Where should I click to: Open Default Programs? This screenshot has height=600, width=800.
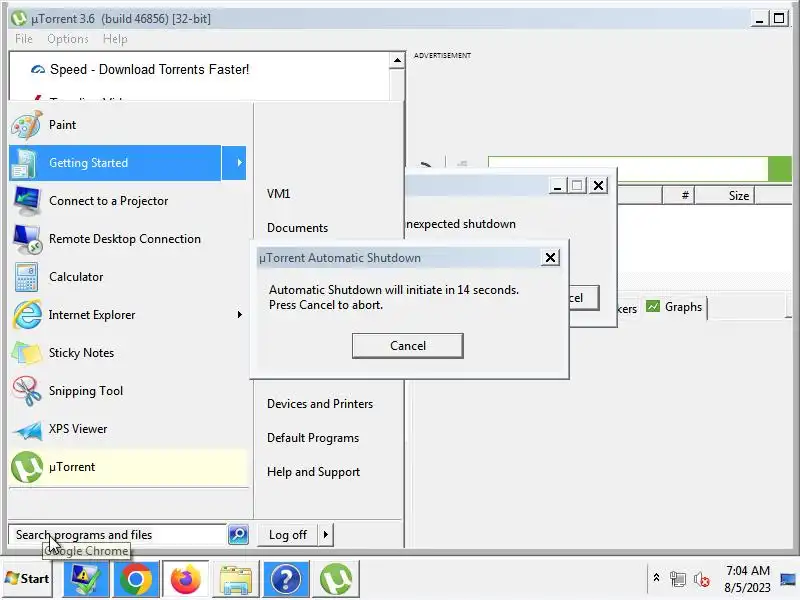[x=313, y=438]
